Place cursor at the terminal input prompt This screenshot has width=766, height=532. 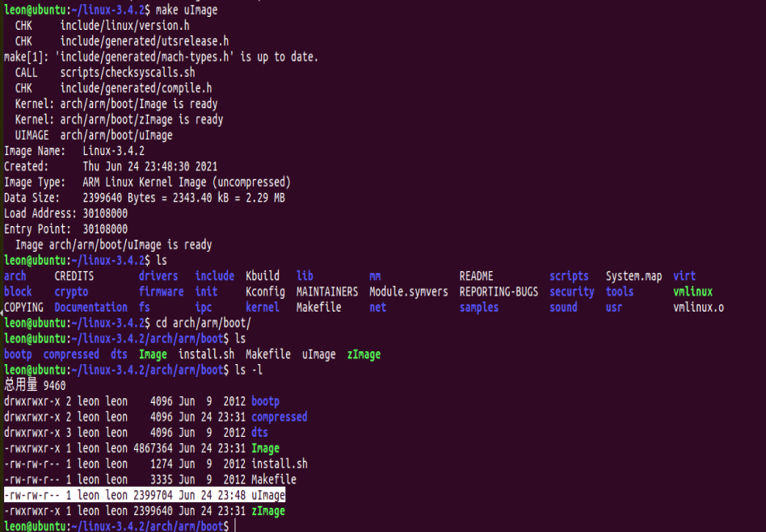[x=235, y=526]
